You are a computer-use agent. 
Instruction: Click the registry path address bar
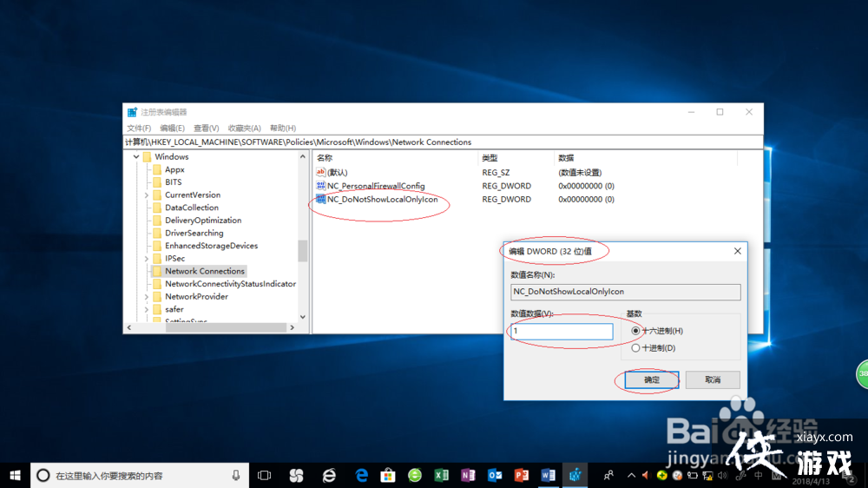(443, 142)
